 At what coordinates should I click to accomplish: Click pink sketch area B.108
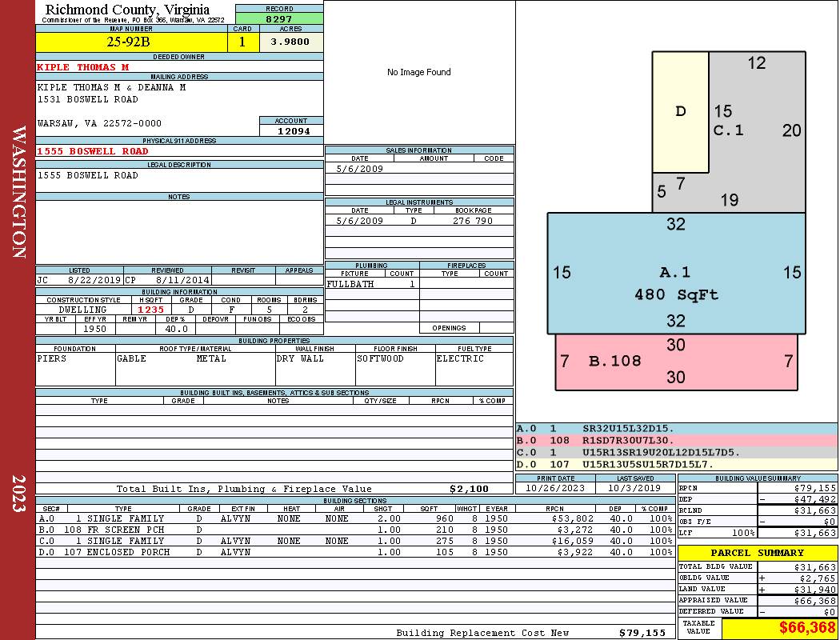click(x=676, y=362)
